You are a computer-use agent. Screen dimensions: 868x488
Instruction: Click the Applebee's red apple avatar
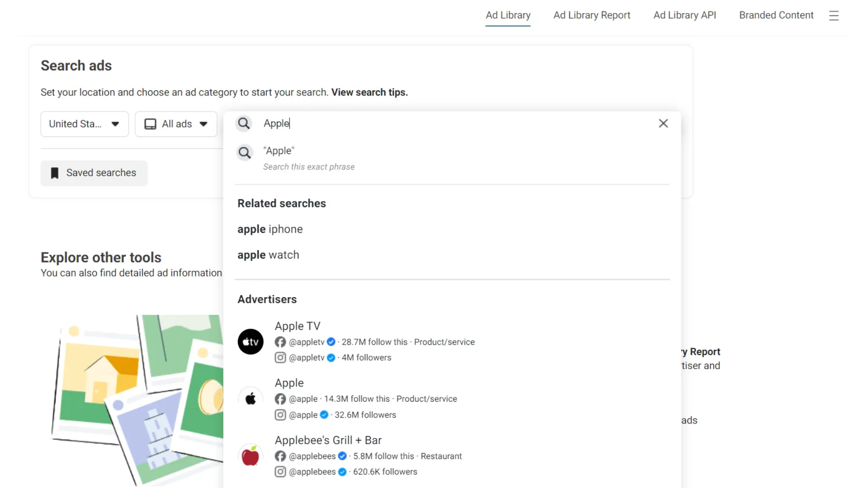pyautogui.click(x=251, y=456)
